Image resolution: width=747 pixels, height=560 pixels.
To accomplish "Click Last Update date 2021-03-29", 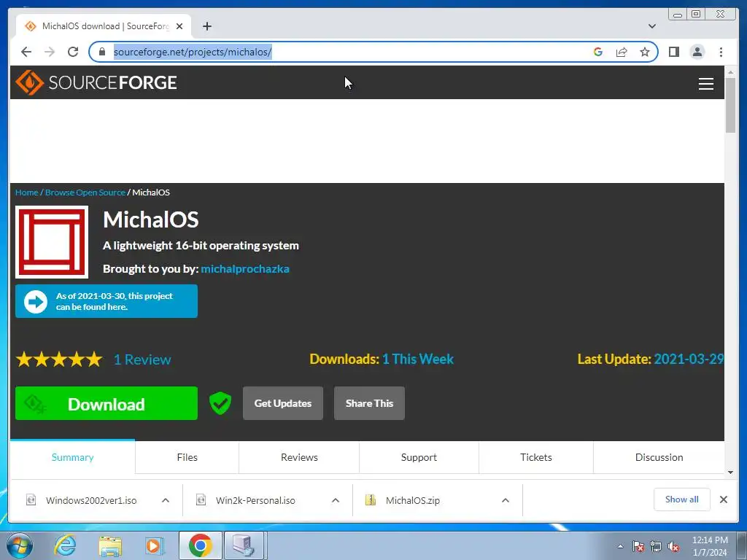I will pyautogui.click(x=689, y=359).
